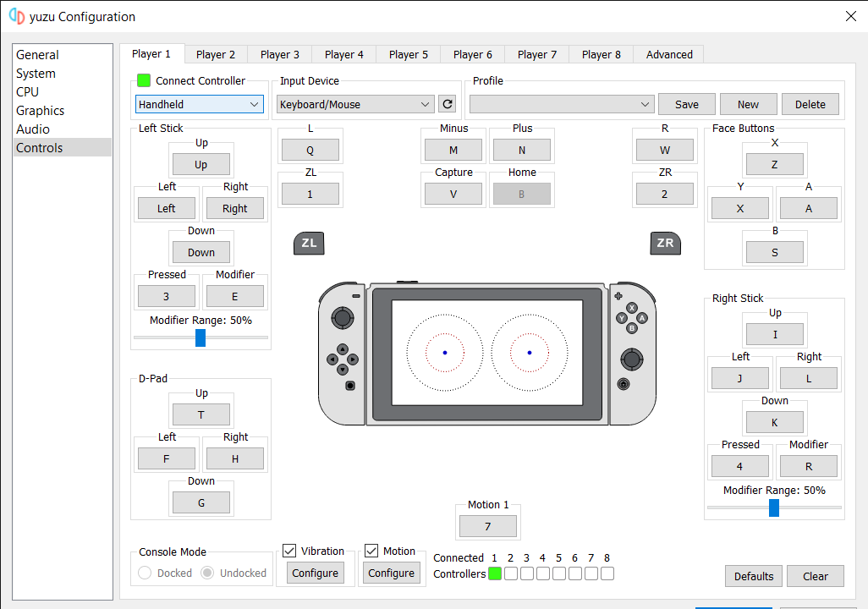Screen dimensions: 868x609
Task: Click the Y button on the Joy-Con image
Action: pos(622,318)
